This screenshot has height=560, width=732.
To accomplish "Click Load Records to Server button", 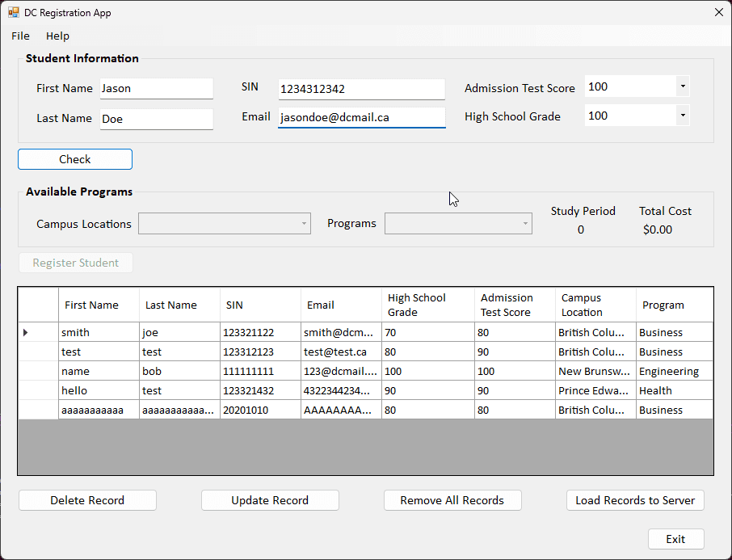I will [x=635, y=500].
